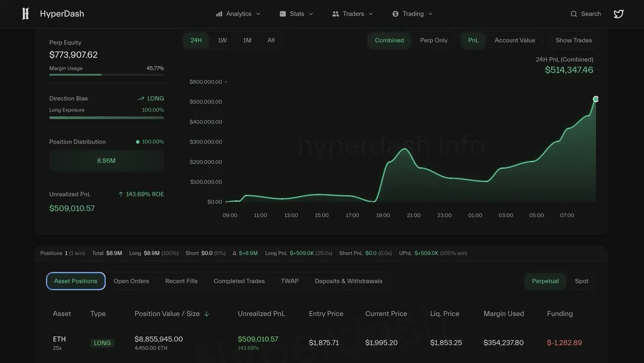Open the Twitter bird icon link

click(619, 14)
